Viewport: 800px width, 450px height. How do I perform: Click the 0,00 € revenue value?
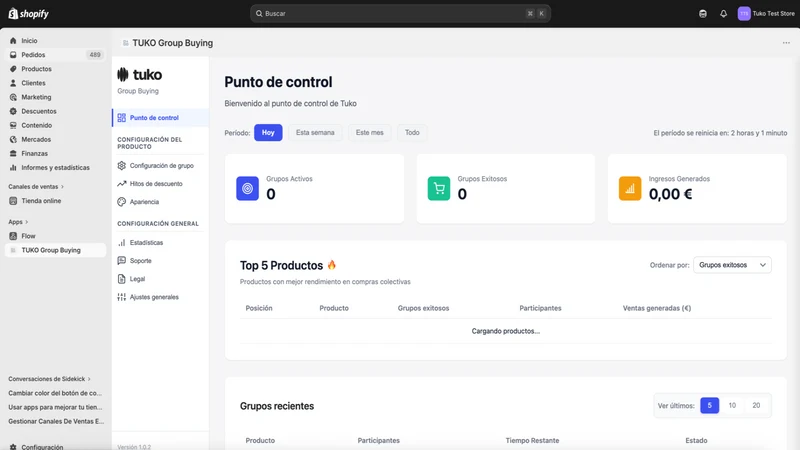point(670,194)
